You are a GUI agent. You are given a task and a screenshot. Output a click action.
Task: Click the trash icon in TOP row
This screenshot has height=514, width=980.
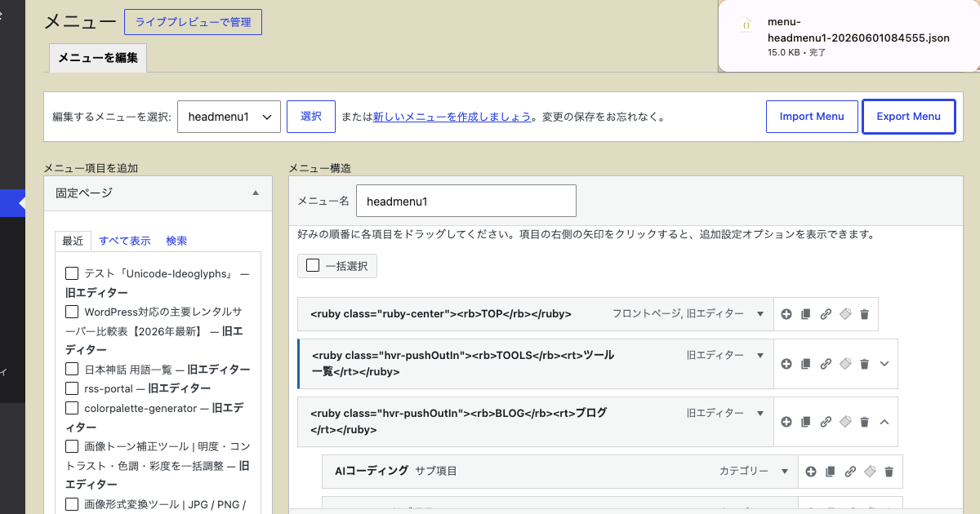865,314
